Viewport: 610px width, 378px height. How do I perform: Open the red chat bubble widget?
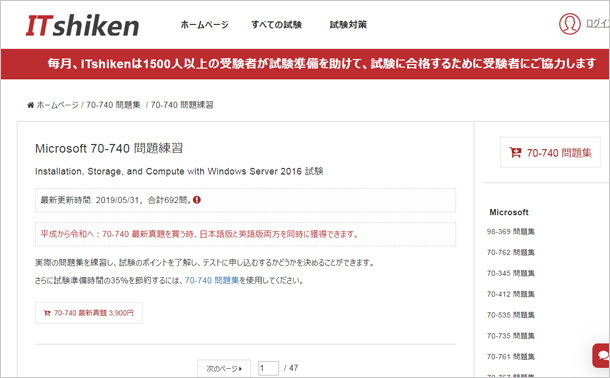[x=601, y=355]
